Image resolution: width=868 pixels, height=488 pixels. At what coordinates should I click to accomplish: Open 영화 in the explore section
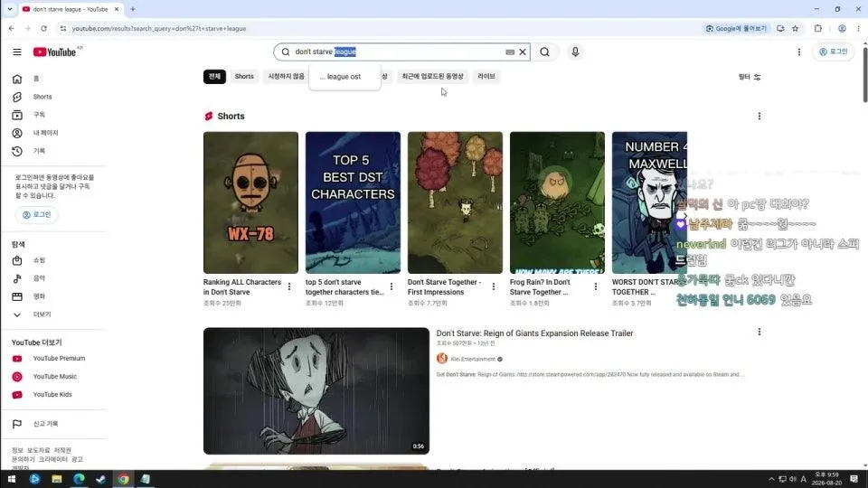pos(52,296)
